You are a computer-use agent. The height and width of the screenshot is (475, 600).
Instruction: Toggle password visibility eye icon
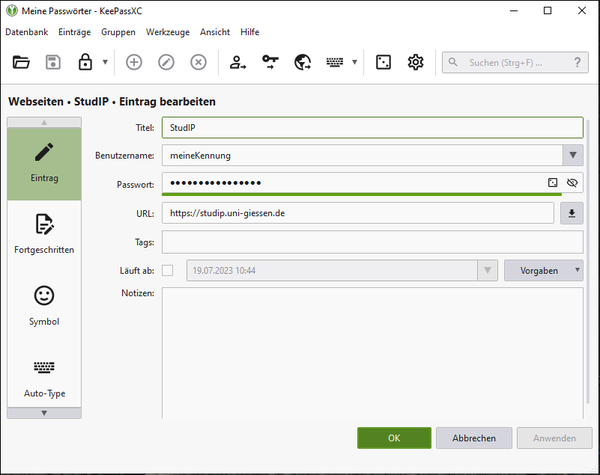(x=572, y=183)
